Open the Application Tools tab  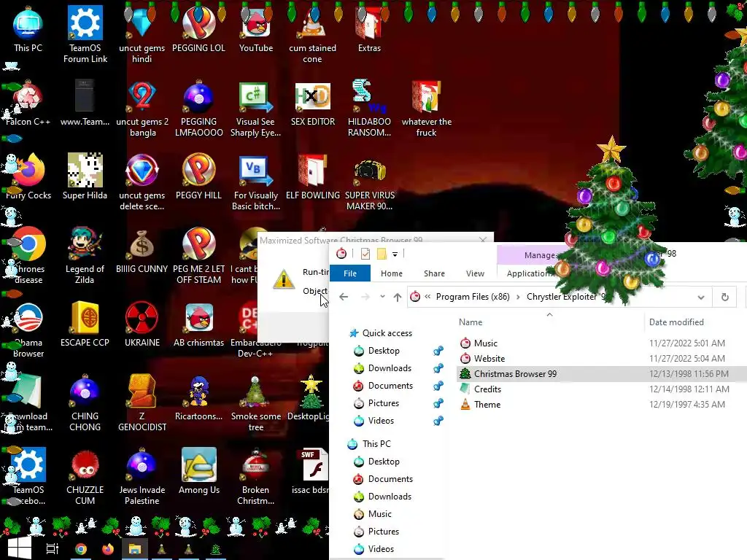530,273
